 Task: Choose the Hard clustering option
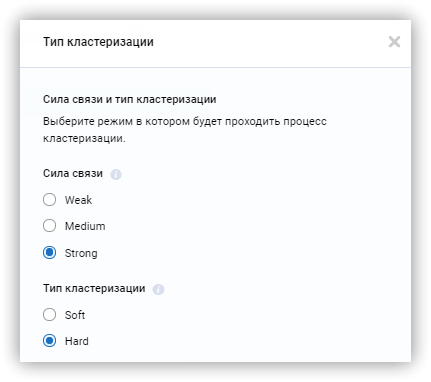[x=49, y=341]
